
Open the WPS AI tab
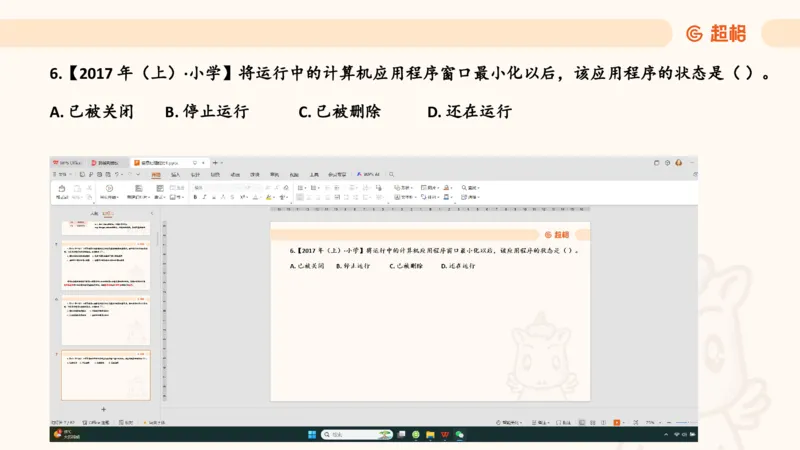(x=368, y=174)
